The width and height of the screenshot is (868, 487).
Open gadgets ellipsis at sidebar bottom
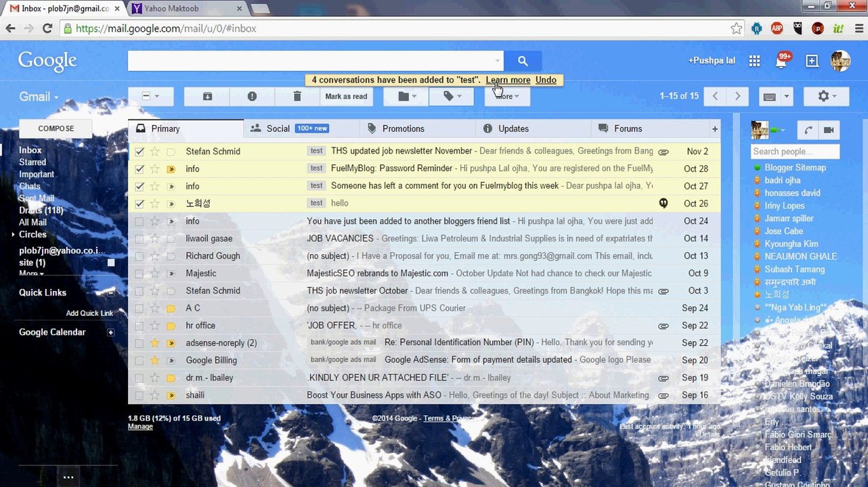coord(68,477)
